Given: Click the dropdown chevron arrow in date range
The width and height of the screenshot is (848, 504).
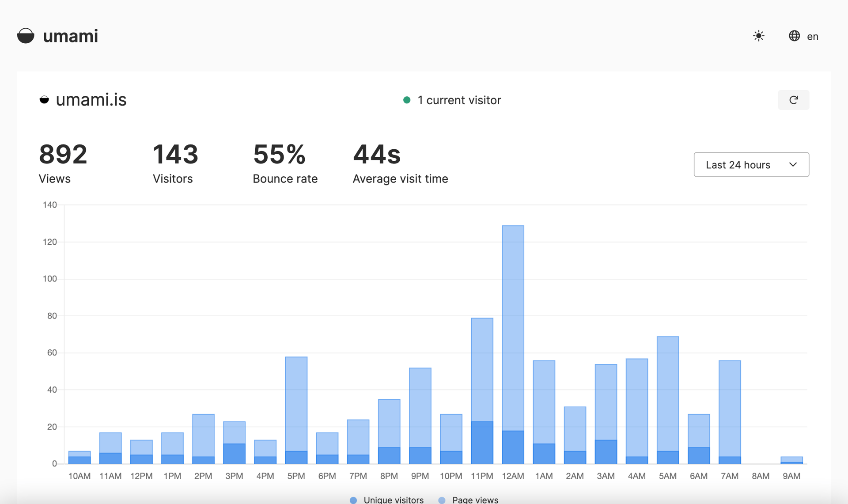Looking at the screenshot, I should pos(793,165).
